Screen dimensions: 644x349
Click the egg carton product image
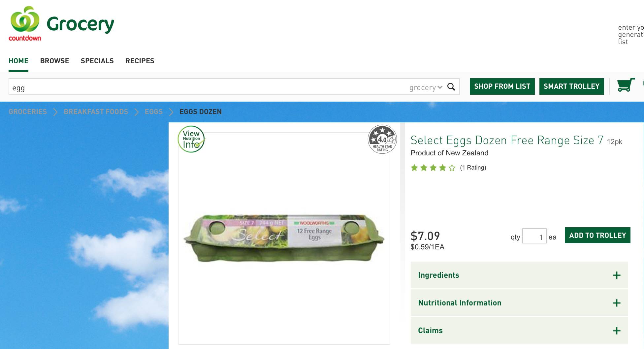tap(284, 238)
